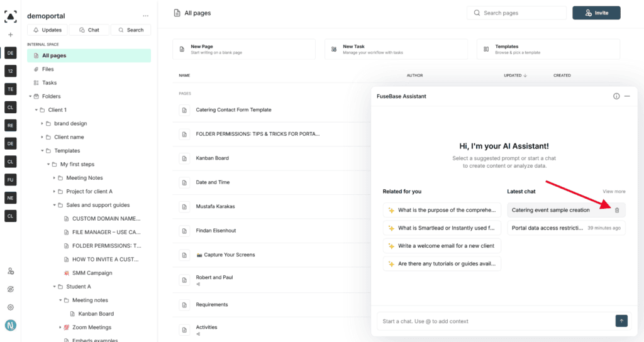Collapse the Client 1 folder

[36, 110]
